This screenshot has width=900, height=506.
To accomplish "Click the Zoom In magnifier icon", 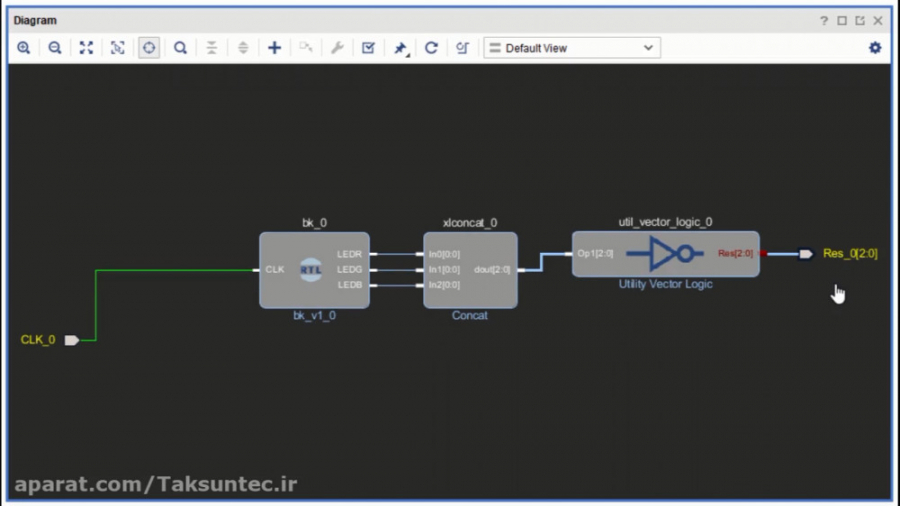I will pos(24,48).
